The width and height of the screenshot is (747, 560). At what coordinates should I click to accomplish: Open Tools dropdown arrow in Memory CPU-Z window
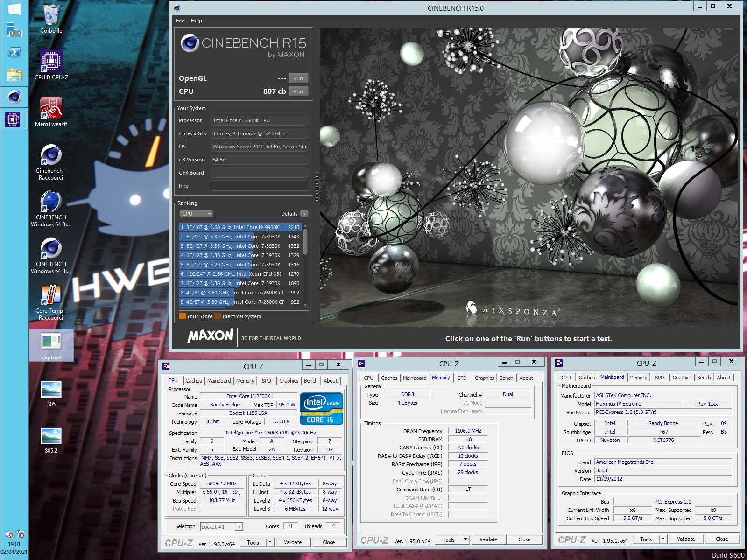coord(465,539)
